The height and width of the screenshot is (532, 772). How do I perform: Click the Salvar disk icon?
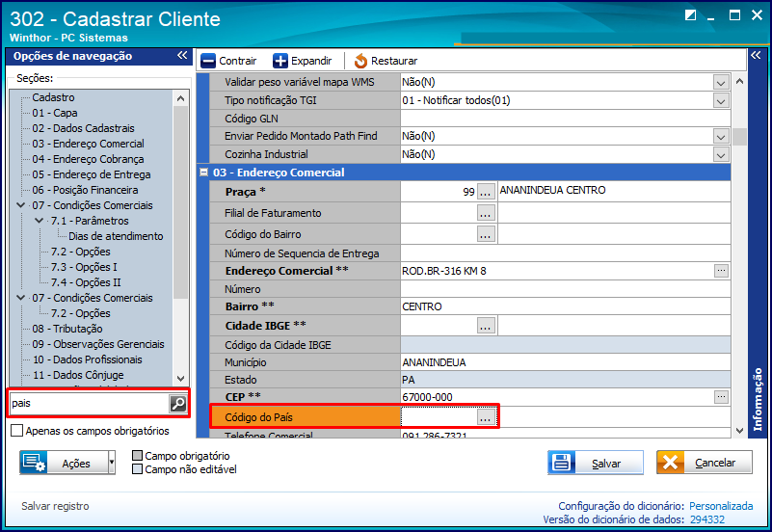[x=561, y=463]
